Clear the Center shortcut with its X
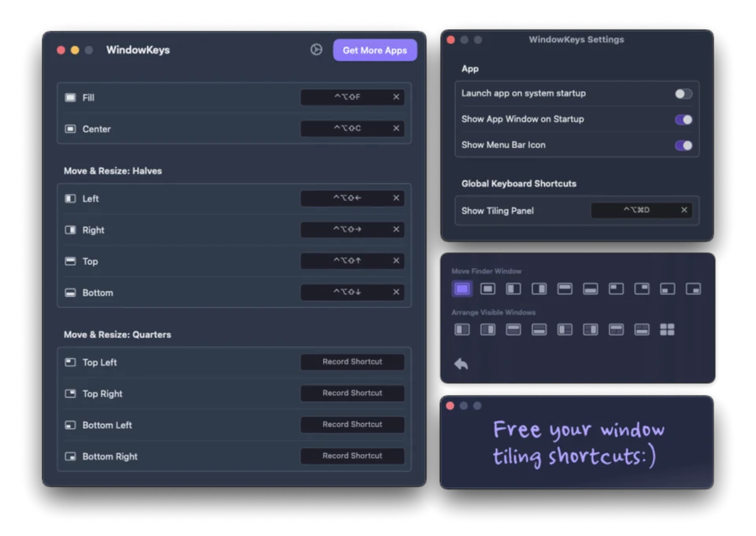Image resolution: width=756 pixels, height=536 pixels. click(x=396, y=128)
